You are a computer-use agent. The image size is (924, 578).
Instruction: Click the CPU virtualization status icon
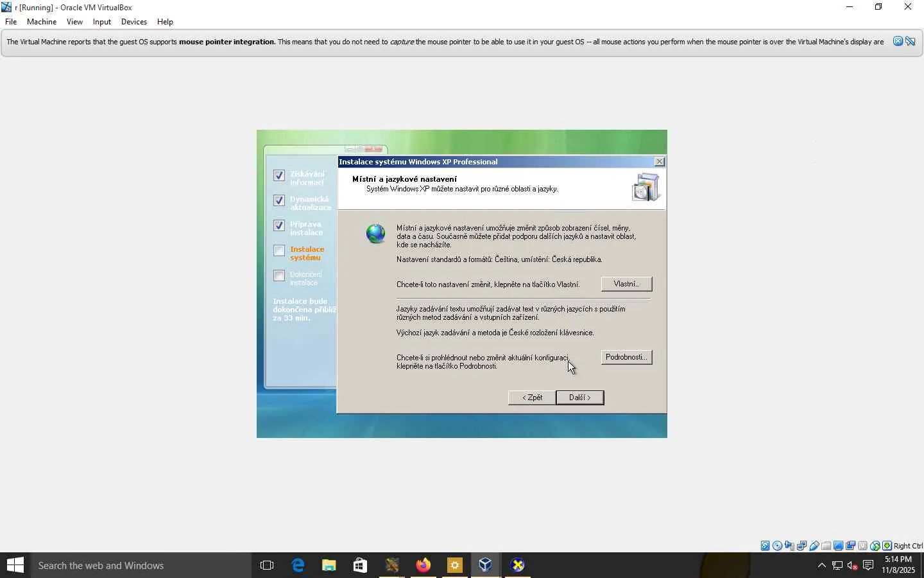(x=862, y=546)
